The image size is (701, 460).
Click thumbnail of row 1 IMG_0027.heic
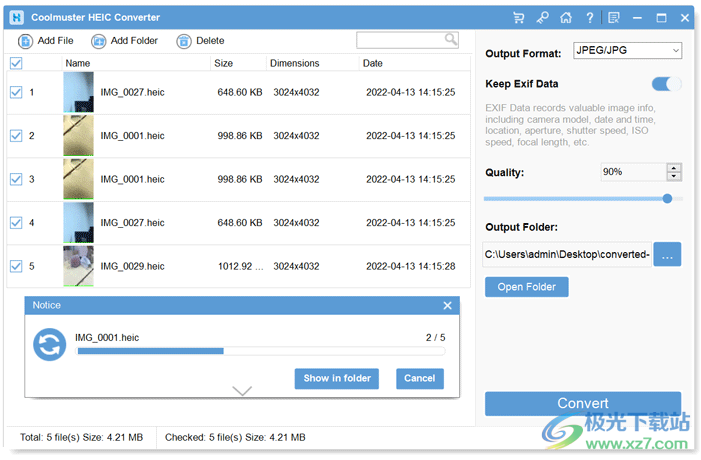coord(79,92)
